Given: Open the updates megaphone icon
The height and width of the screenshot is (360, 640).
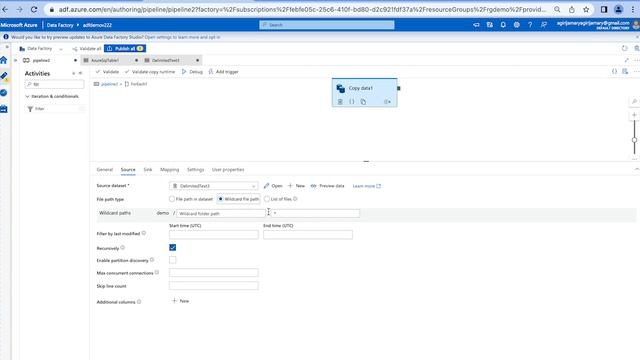Looking at the screenshot, I should tap(476, 25).
